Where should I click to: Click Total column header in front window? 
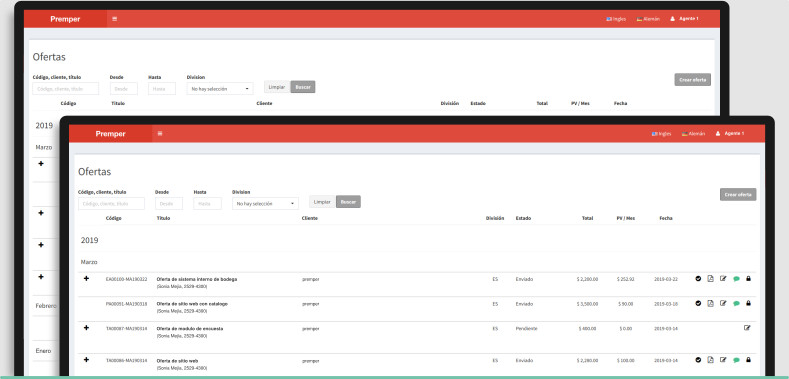click(587, 218)
